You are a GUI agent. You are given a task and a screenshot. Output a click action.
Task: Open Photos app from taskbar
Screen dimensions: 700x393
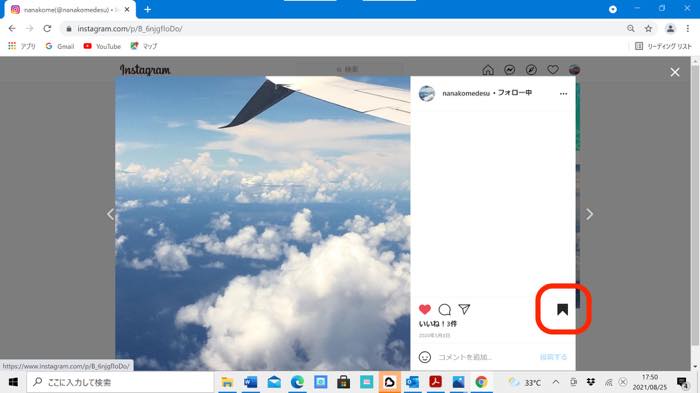click(x=458, y=382)
